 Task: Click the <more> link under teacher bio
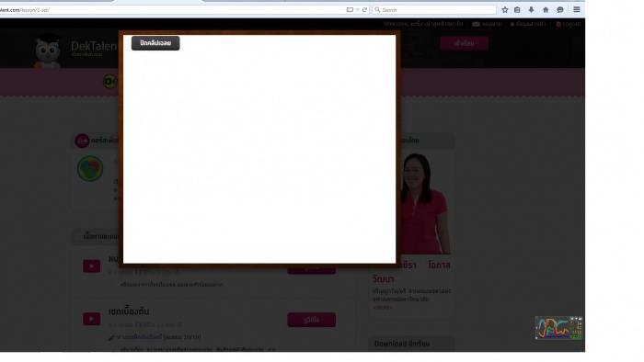coord(383,307)
